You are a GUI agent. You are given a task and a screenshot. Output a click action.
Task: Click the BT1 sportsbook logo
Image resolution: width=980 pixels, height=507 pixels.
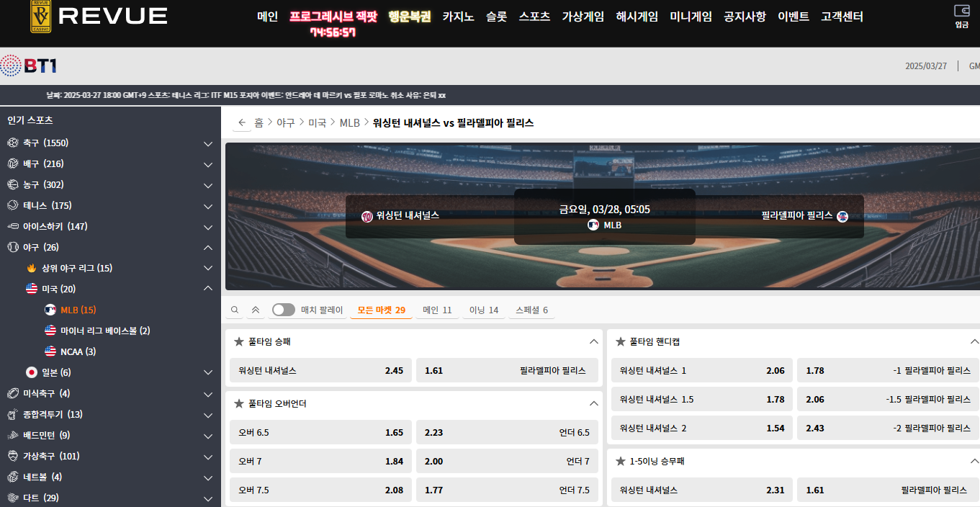(x=30, y=66)
